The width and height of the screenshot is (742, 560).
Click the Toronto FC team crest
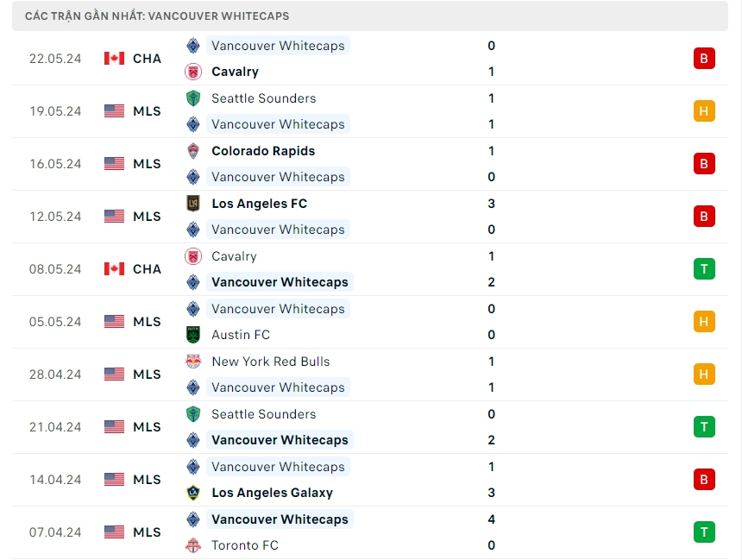pyautogui.click(x=193, y=545)
